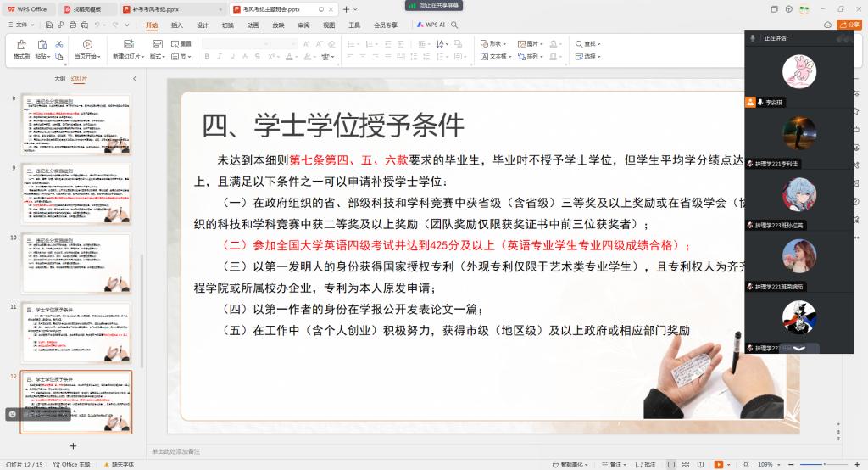The width and height of the screenshot is (868, 470).
Task: Click the orange Share (分享) button
Action: tap(849, 25)
